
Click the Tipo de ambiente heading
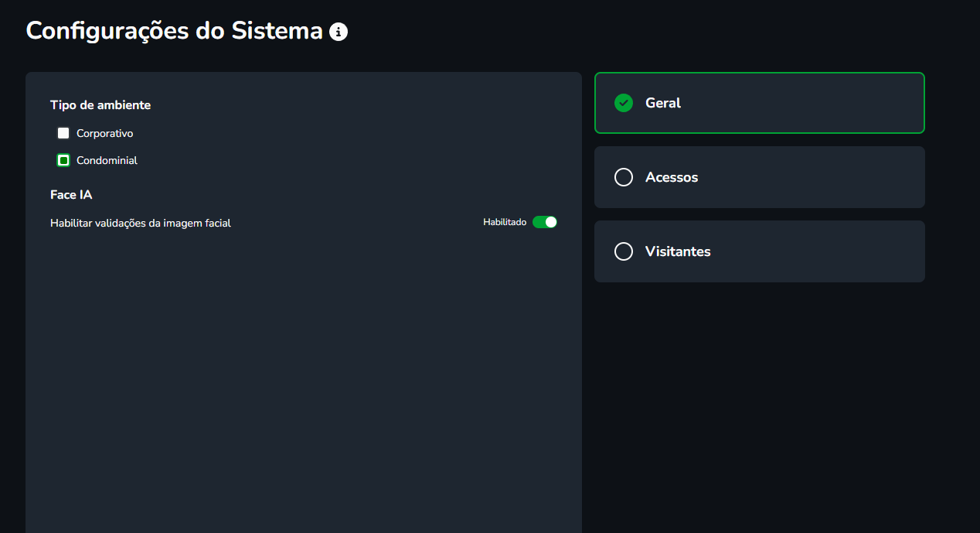tap(100, 104)
